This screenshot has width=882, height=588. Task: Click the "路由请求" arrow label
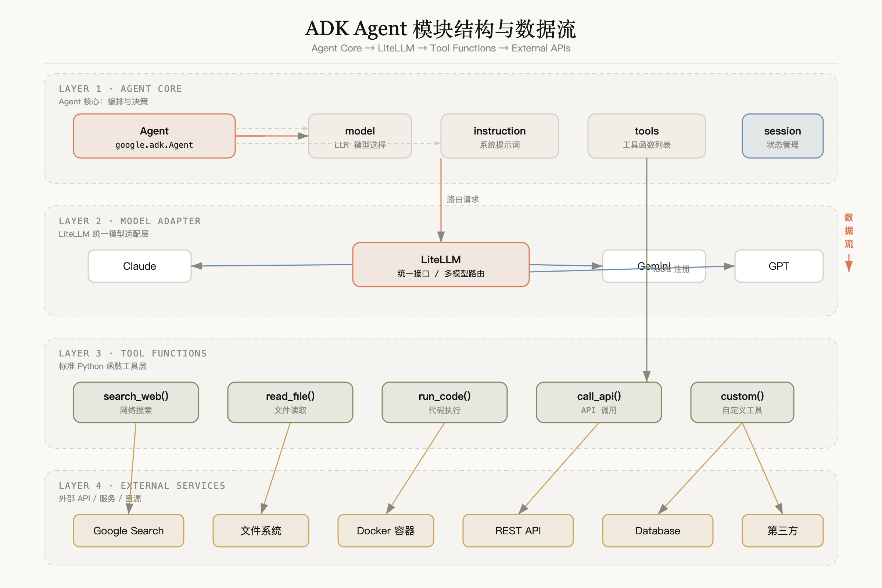[x=463, y=200]
